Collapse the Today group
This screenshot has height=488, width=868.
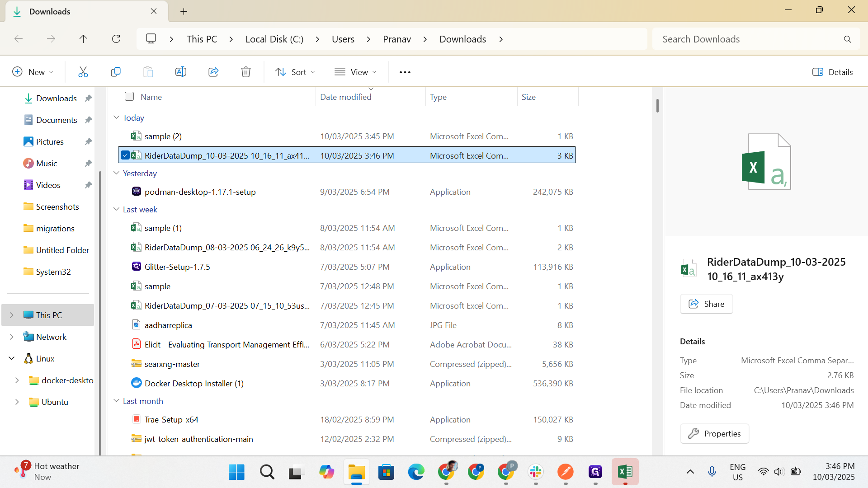[116, 117]
